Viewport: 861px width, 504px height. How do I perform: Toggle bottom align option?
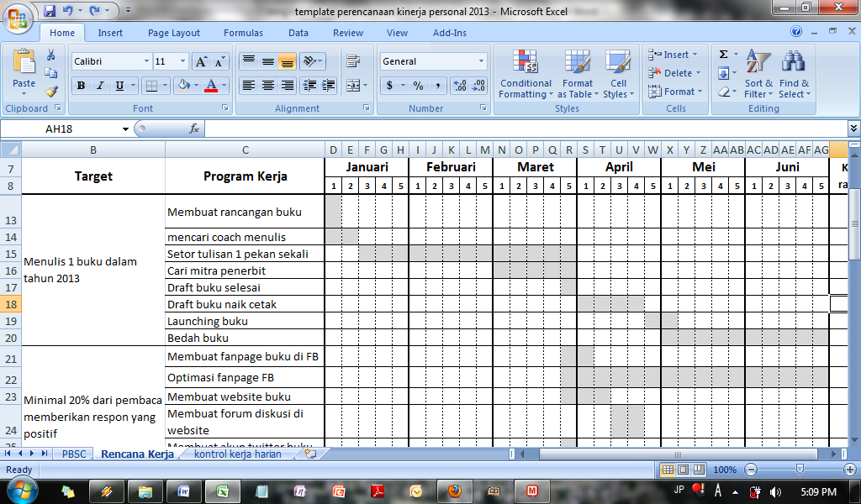pos(288,61)
